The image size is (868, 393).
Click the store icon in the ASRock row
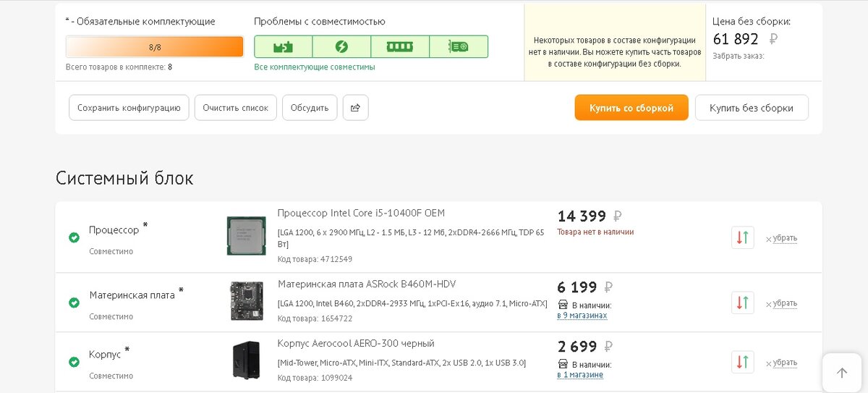point(563,305)
